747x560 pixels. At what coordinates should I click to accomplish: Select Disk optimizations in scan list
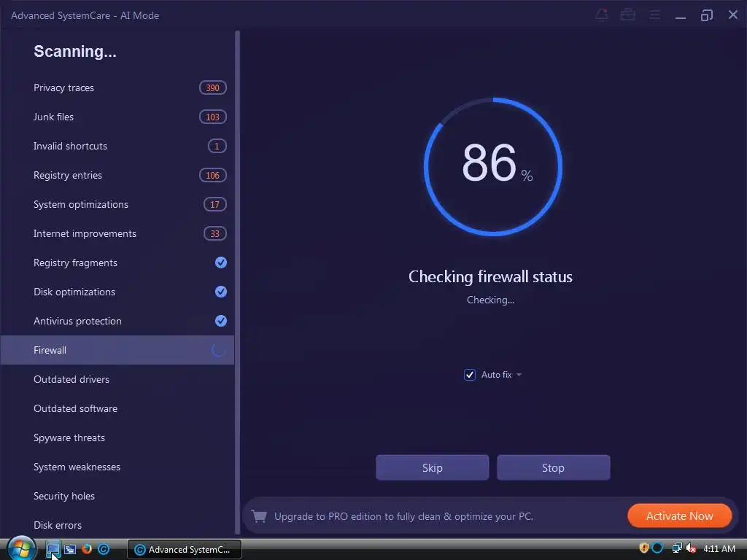pos(117,292)
